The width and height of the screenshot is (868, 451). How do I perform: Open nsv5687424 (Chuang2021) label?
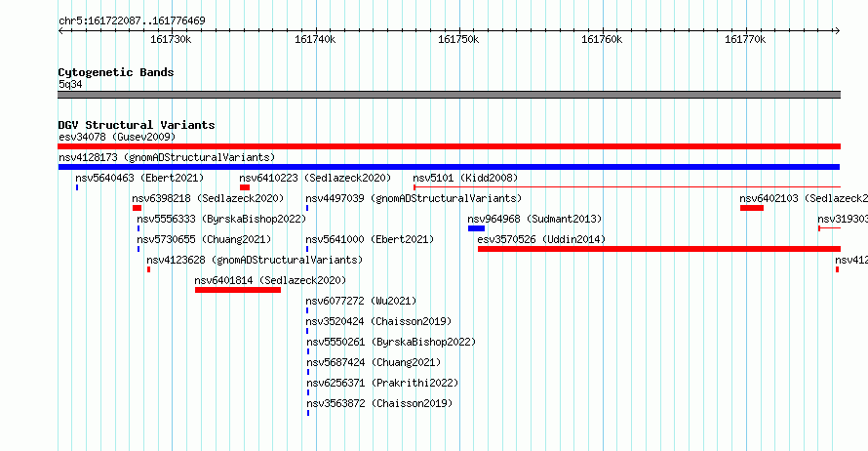374,362
